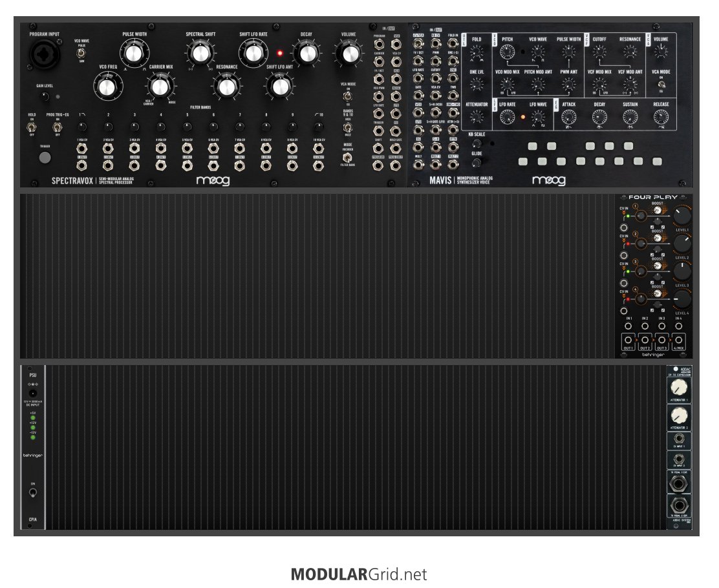The height and width of the screenshot is (588, 719).
Task: Click the 1 VCA CV input jack
Action: pos(81,149)
